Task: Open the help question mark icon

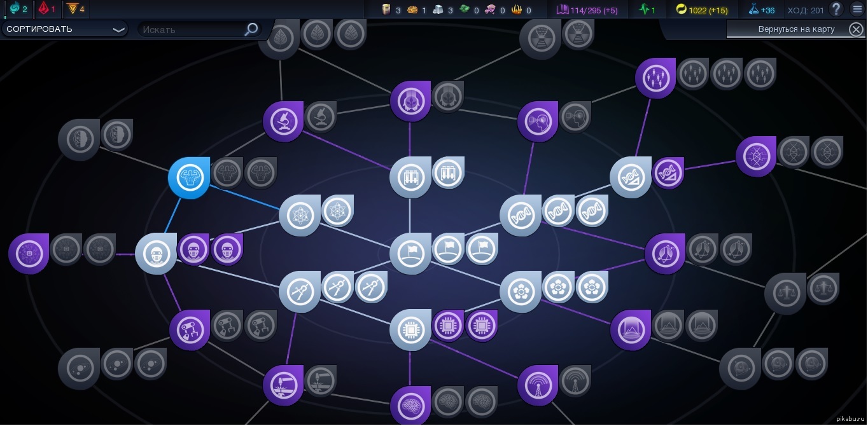Action: 836,10
